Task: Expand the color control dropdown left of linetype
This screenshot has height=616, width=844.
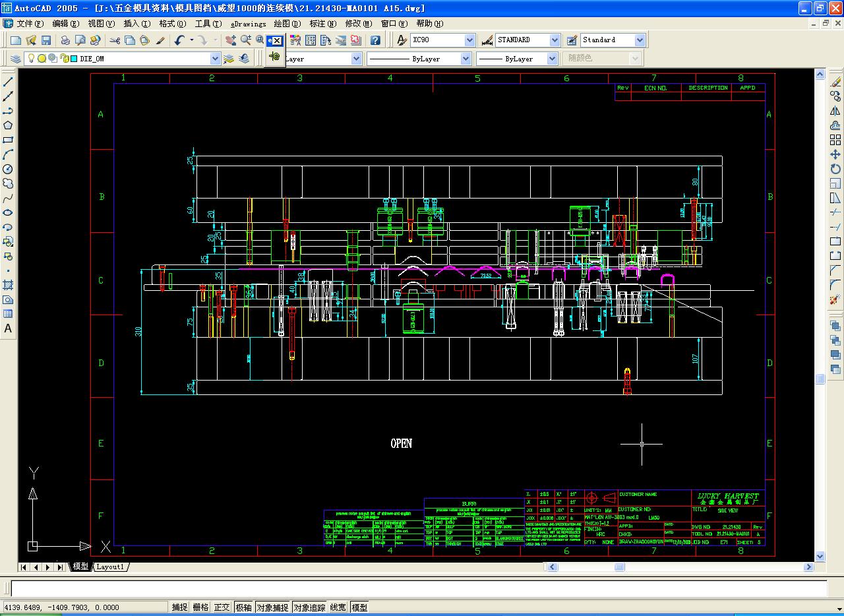Action: (x=356, y=59)
